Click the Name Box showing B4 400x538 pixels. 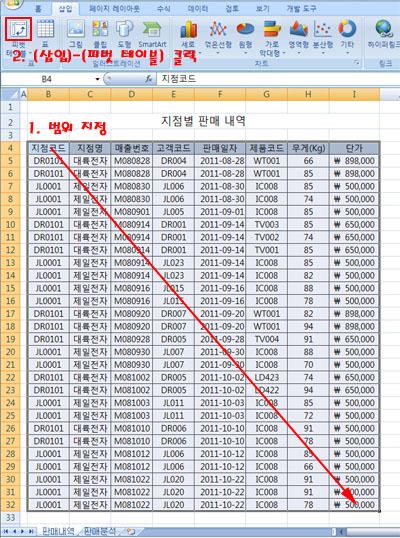[x=47, y=79]
